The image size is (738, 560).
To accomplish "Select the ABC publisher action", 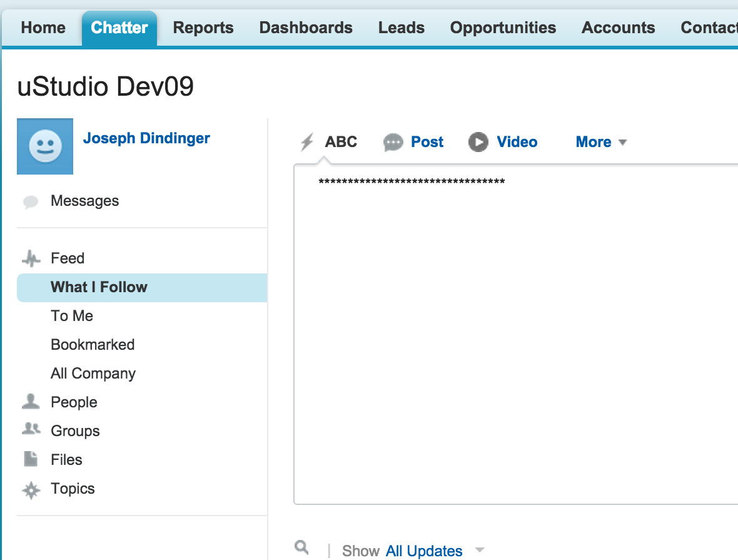I will pyautogui.click(x=341, y=142).
